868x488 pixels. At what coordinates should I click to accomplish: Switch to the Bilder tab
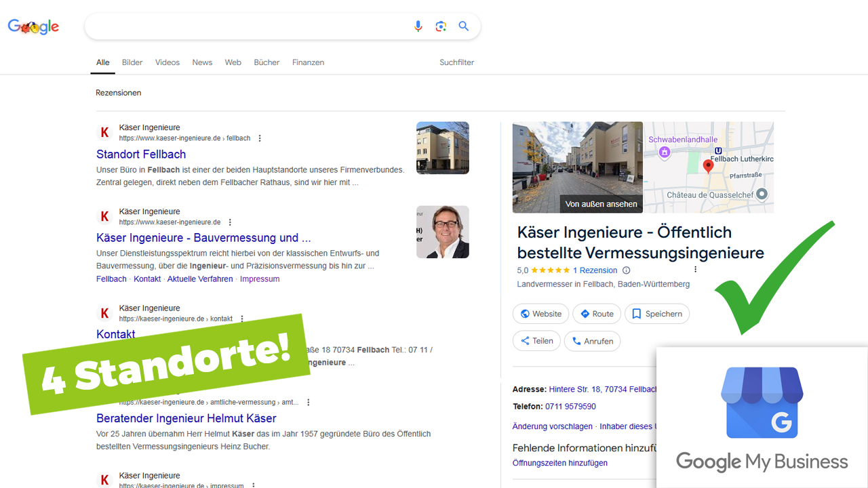pyautogui.click(x=132, y=62)
